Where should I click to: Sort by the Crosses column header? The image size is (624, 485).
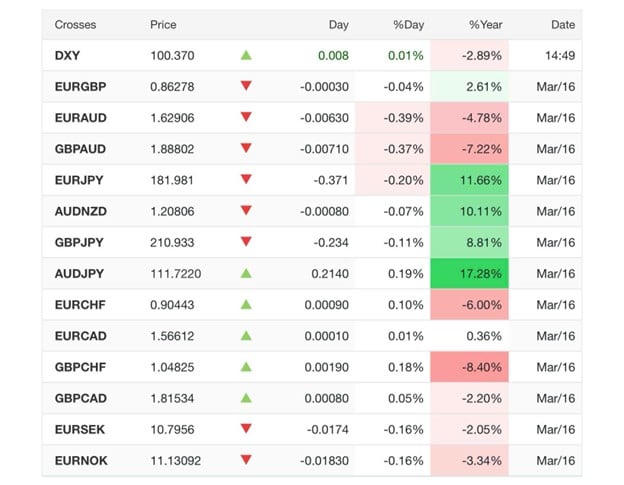(x=75, y=24)
